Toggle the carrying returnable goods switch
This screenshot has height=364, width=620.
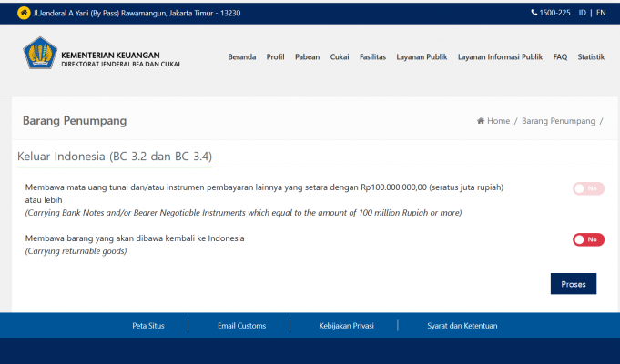pyautogui.click(x=588, y=239)
